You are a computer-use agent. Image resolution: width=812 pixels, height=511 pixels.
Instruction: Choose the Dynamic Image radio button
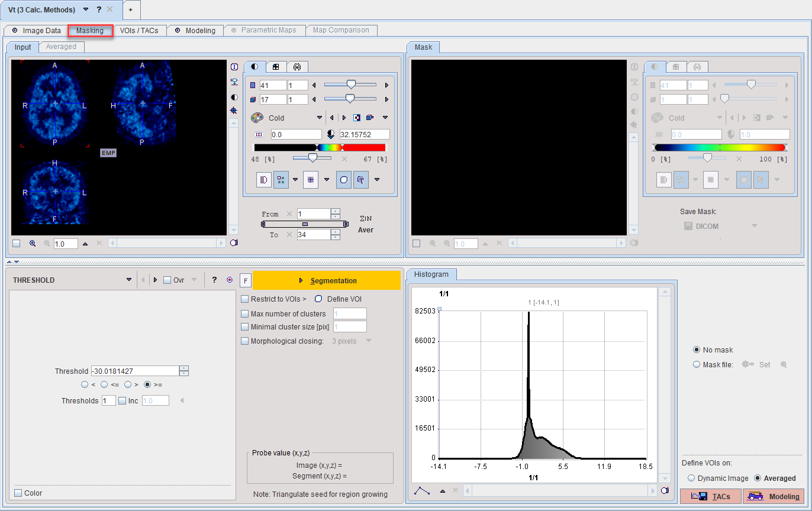tap(691, 478)
